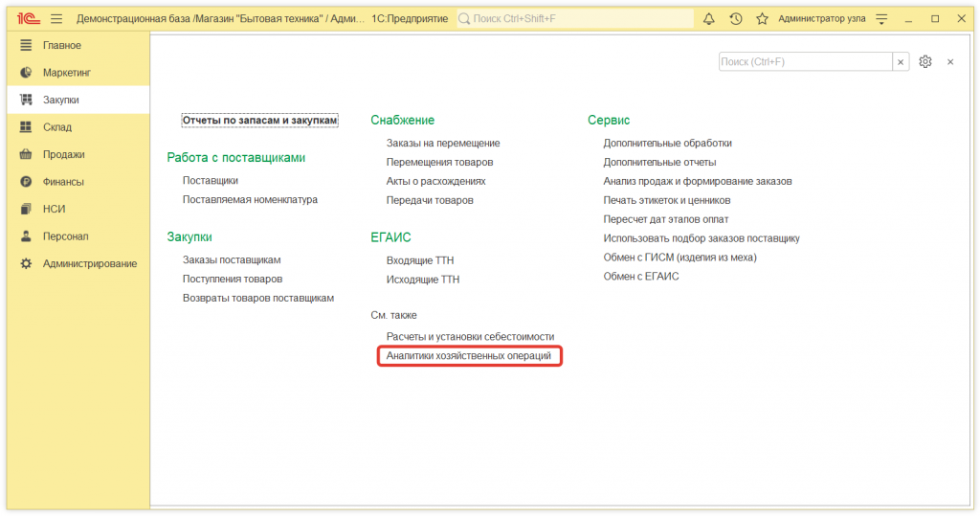This screenshot has height=516, width=980.
Task: Switch to the Главное section
Action: pyautogui.click(x=61, y=45)
